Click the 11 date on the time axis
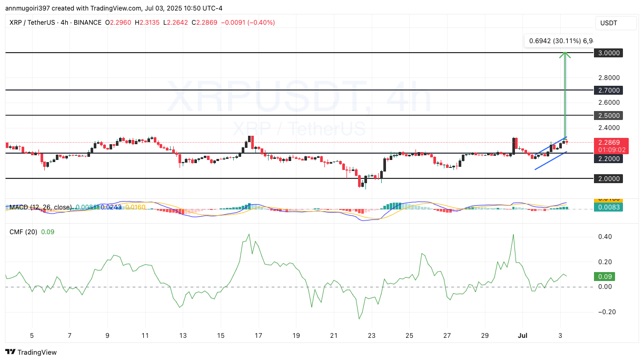The width and height of the screenshot is (644, 361). (x=145, y=335)
